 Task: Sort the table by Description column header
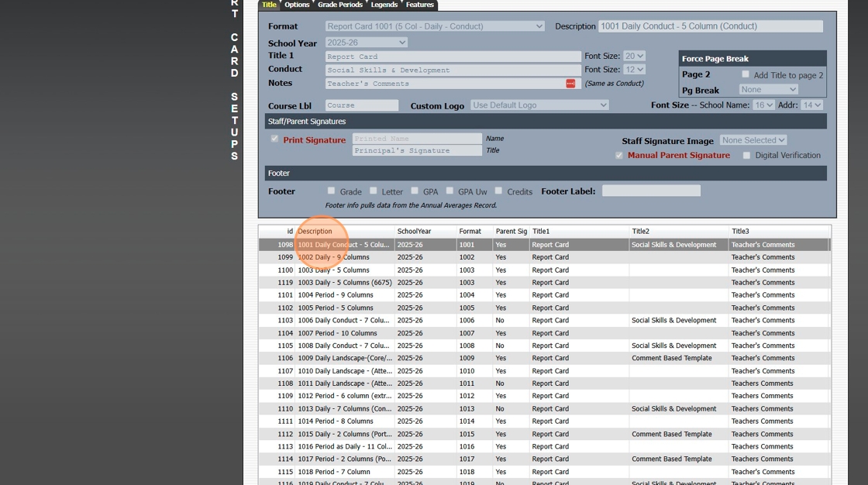coord(315,231)
